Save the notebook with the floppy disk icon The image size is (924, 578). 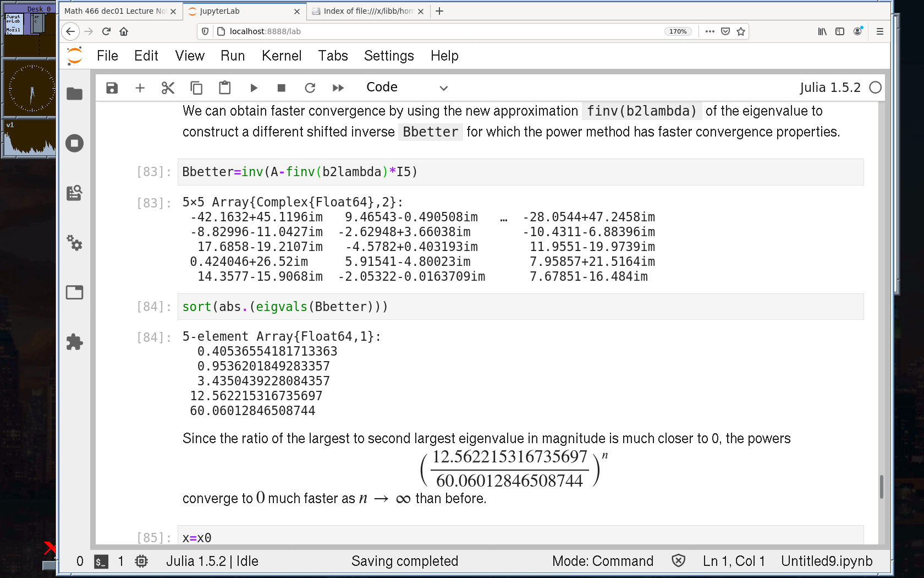coord(112,88)
